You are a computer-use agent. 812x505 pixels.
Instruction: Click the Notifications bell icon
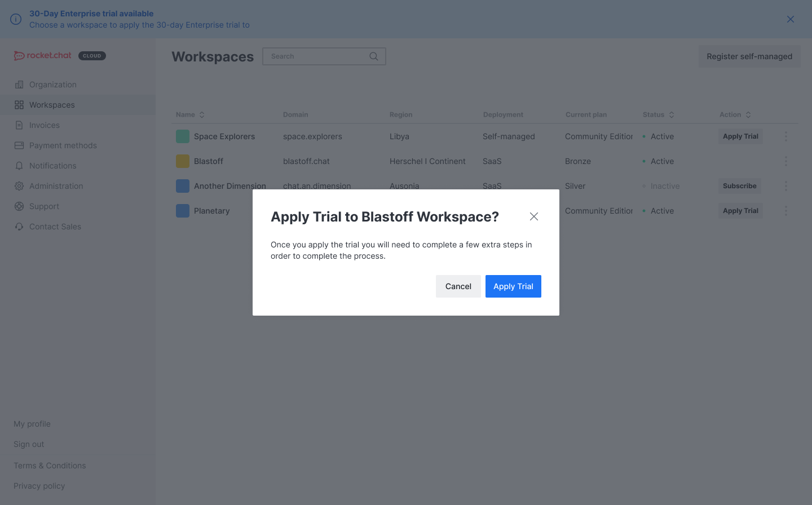click(x=19, y=166)
